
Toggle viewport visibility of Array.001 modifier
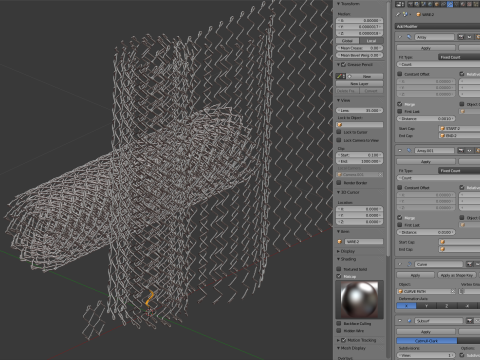[x=469, y=151]
